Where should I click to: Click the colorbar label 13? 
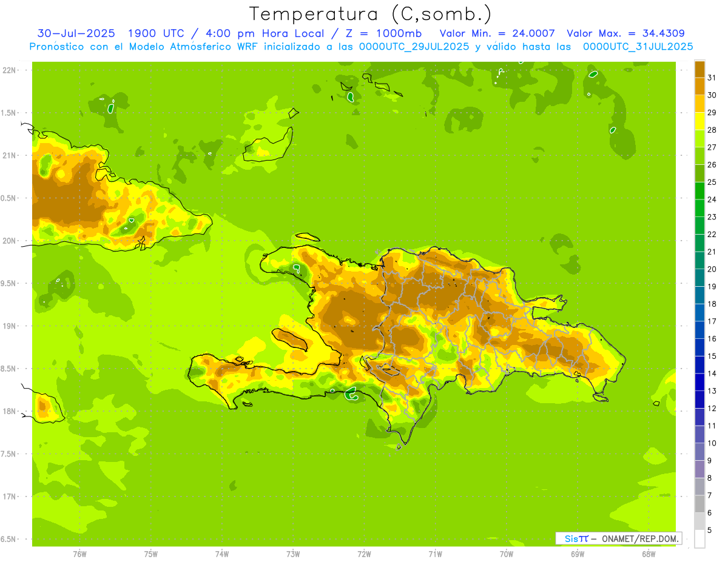pyautogui.click(x=712, y=391)
